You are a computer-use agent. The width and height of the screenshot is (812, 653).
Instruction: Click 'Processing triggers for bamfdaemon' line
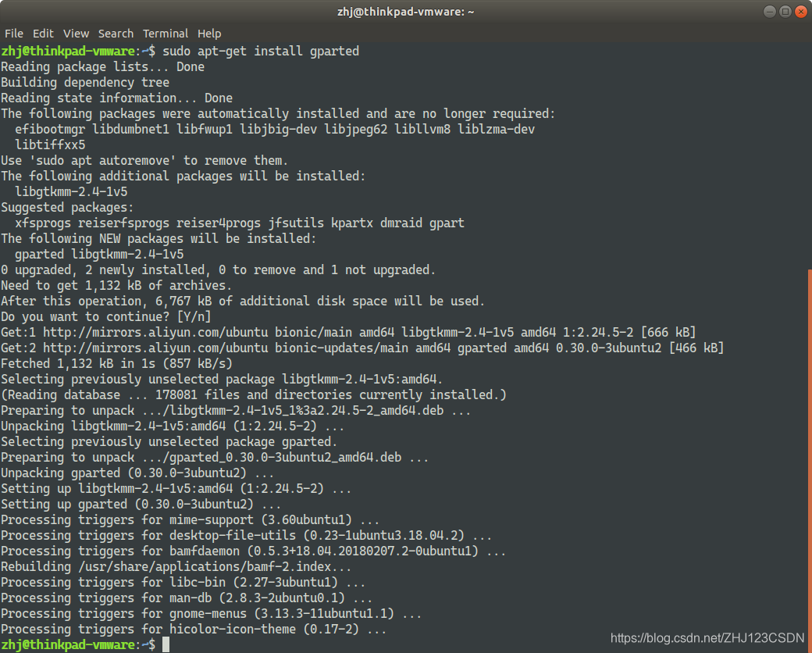pyautogui.click(x=253, y=551)
